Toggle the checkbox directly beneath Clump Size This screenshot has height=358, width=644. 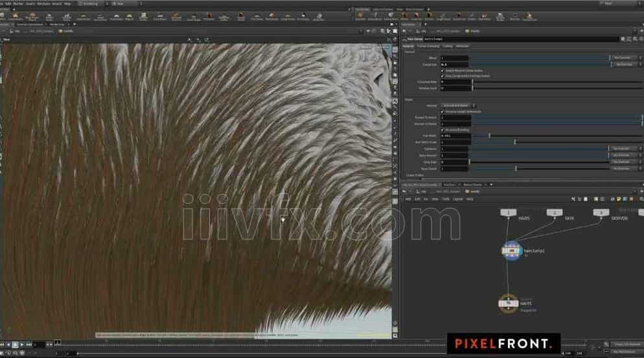pyautogui.click(x=443, y=71)
